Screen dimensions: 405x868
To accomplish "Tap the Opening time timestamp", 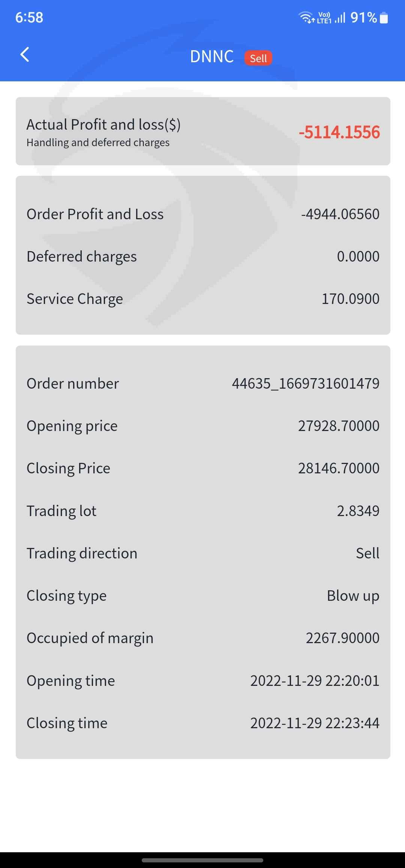I will point(315,681).
